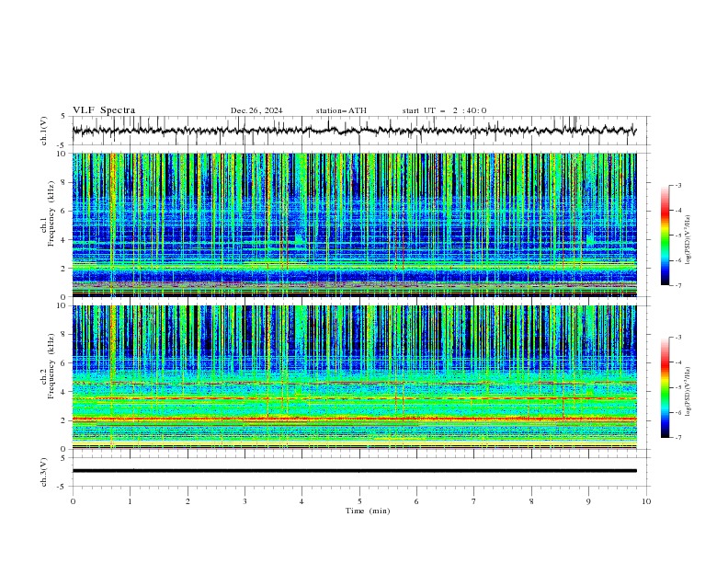Click the "8" kHz tick on ch.2 frequency axis
728x563 pixels.
coord(64,335)
